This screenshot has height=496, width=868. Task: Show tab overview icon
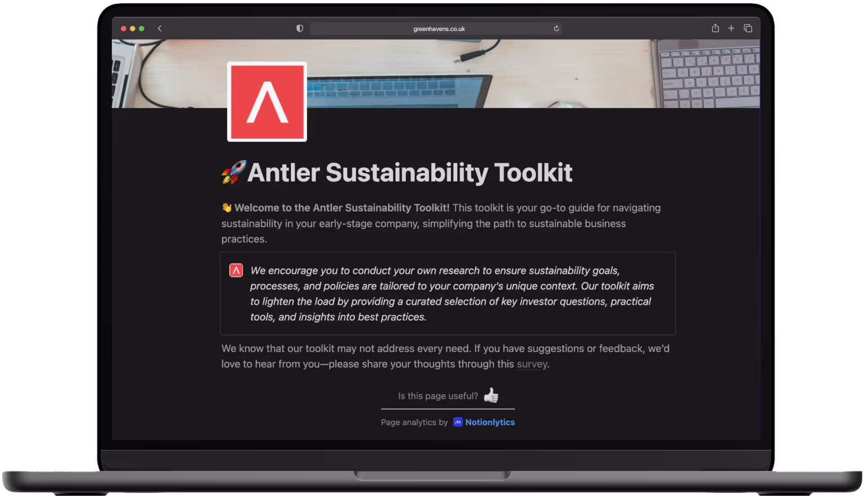748,28
